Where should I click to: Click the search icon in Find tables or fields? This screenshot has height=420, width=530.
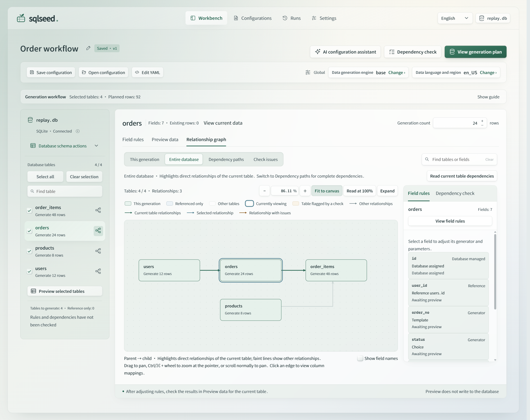click(427, 159)
